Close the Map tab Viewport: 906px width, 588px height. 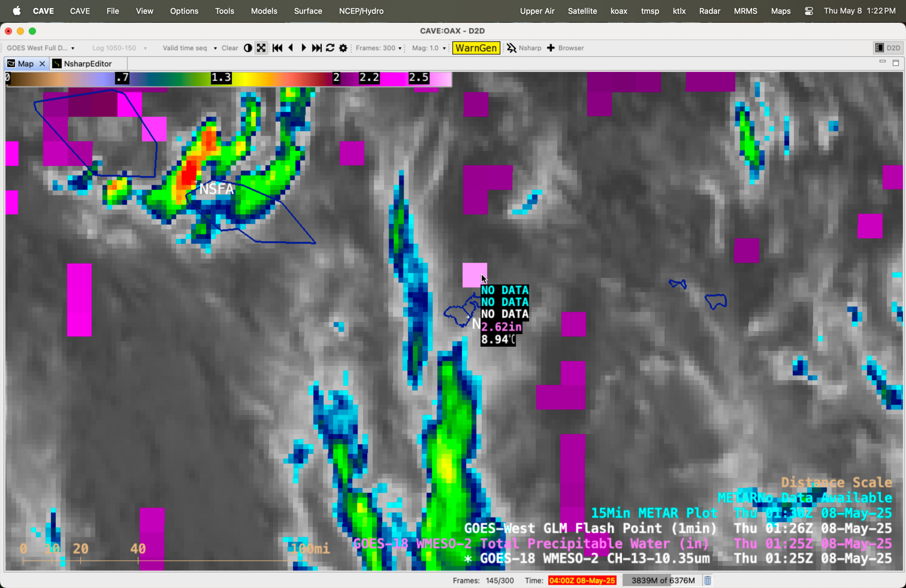tap(42, 63)
